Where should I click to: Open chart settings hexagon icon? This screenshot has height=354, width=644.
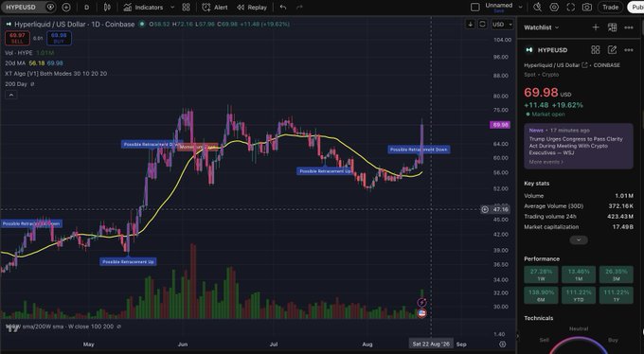pos(554,7)
